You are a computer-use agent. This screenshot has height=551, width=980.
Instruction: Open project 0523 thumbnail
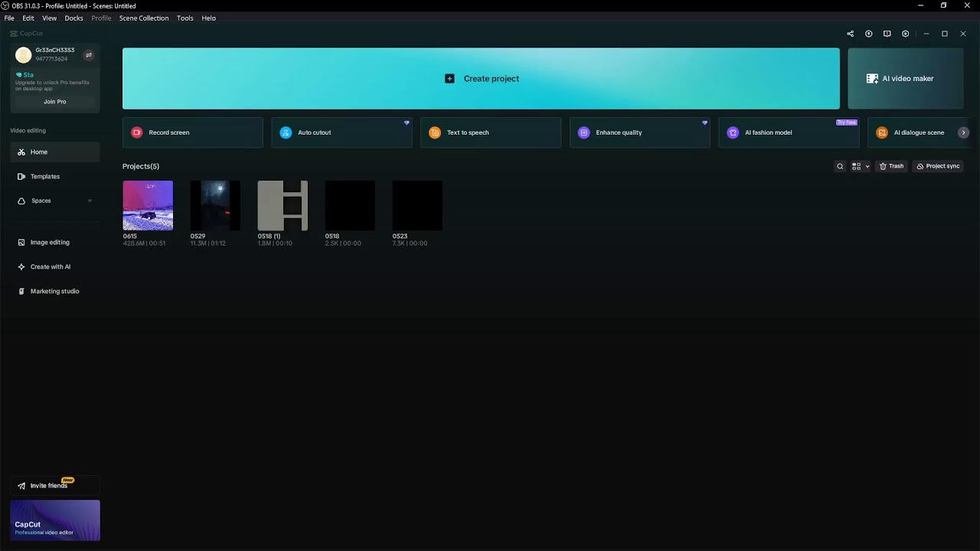417,206
